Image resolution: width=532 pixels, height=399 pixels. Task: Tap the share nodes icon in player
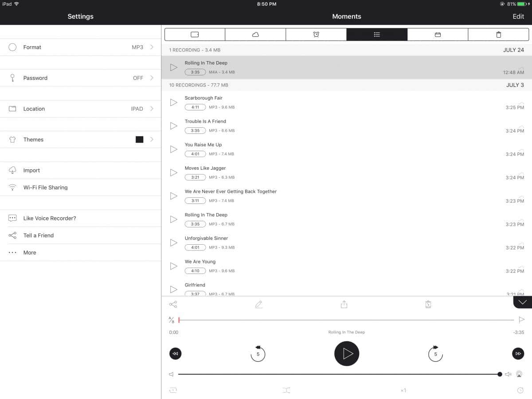click(x=173, y=305)
